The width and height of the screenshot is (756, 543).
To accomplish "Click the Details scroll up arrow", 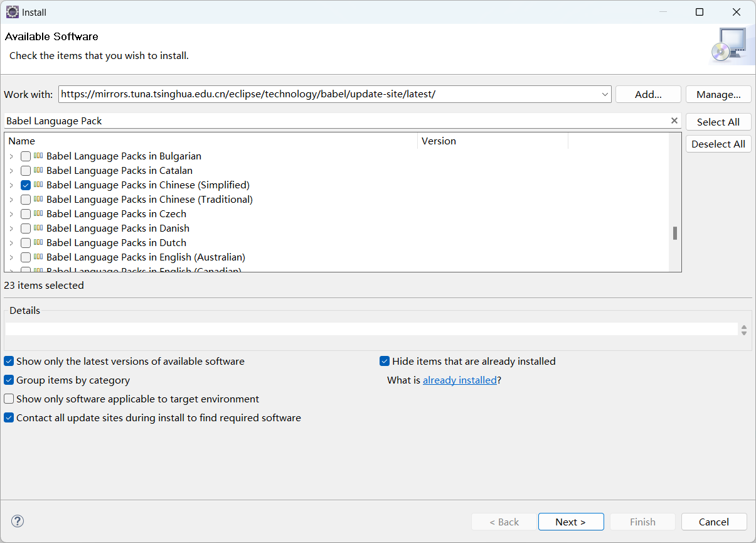I will tap(744, 326).
